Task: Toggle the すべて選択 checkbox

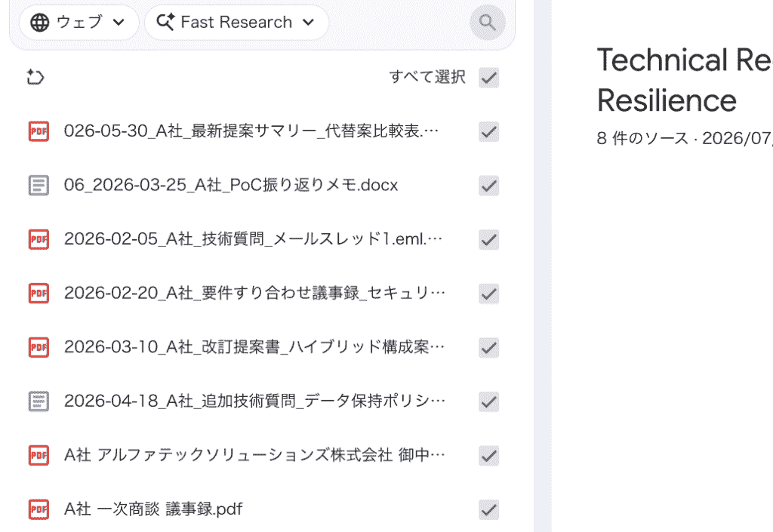Action: point(488,78)
